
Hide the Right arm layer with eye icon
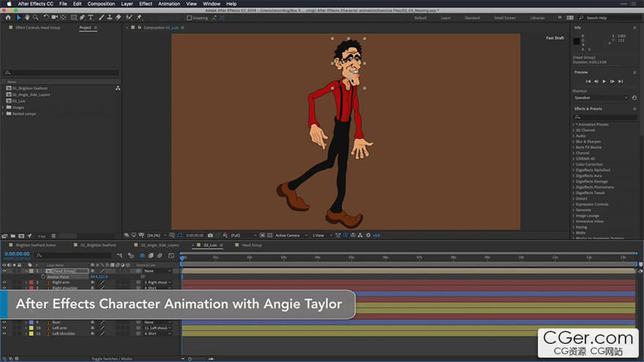tap(4, 282)
